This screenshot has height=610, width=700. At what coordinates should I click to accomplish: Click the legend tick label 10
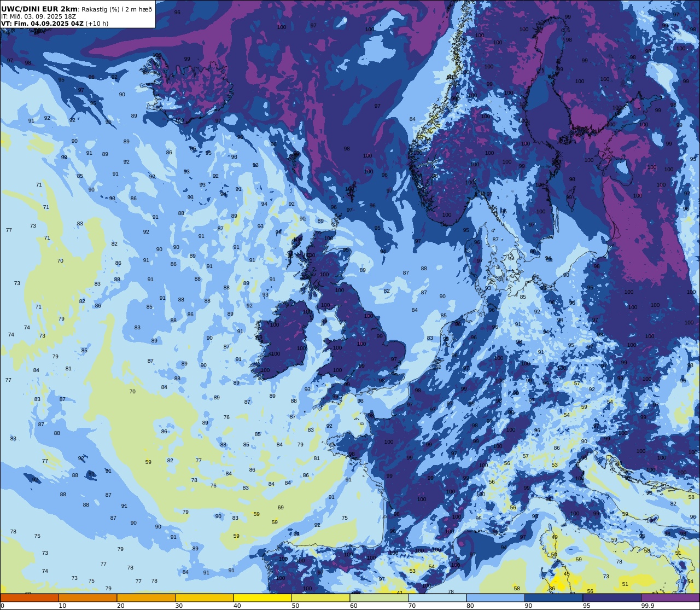tap(62, 606)
